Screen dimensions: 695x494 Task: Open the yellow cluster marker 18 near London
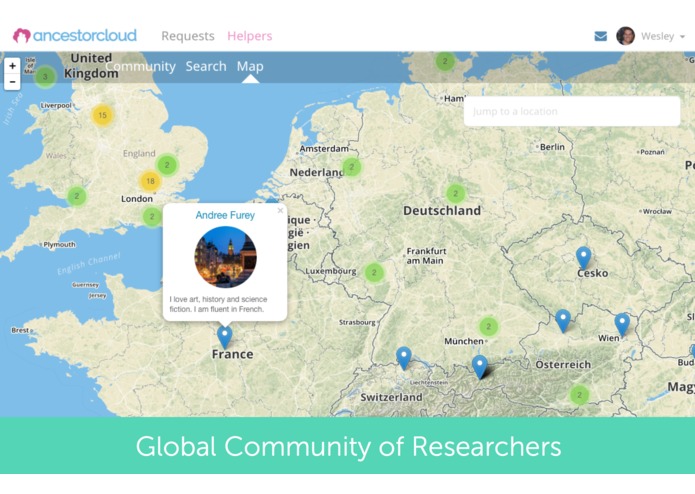click(x=150, y=181)
